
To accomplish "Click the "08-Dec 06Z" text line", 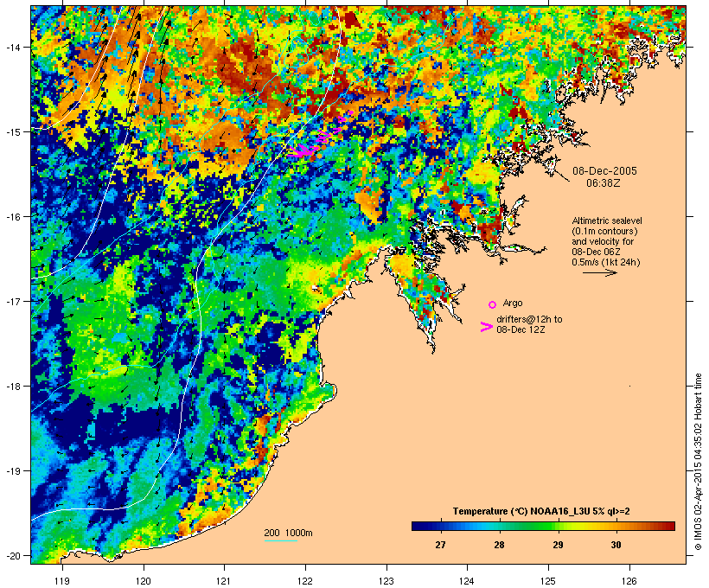I will click(x=596, y=252).
